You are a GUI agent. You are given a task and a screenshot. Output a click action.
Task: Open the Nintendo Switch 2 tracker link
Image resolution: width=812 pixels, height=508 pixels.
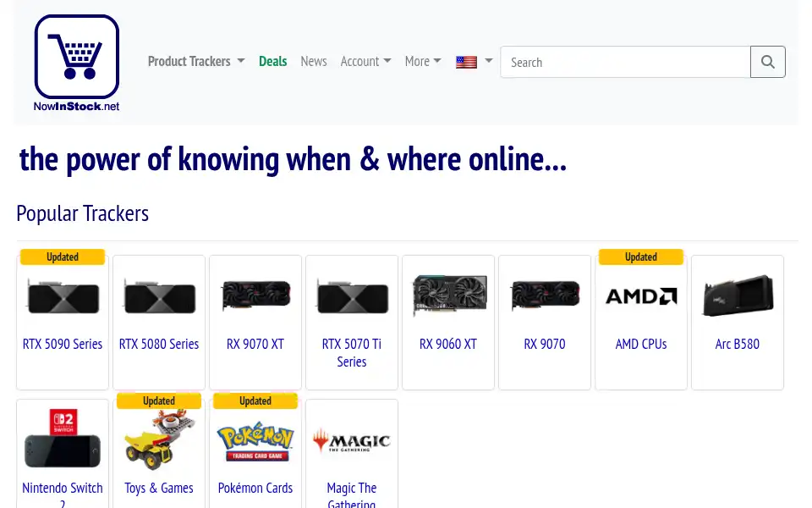63,495
